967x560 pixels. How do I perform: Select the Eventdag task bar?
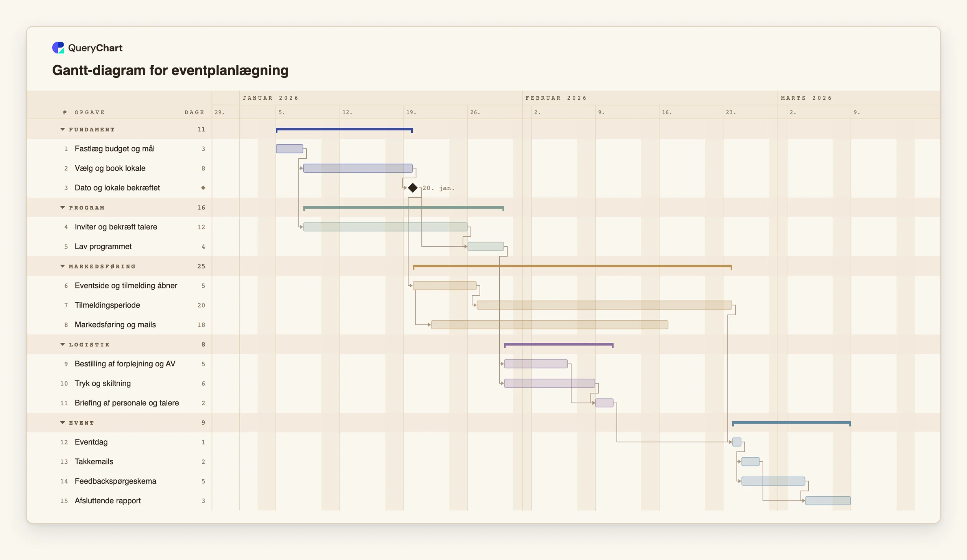(736, 442)
